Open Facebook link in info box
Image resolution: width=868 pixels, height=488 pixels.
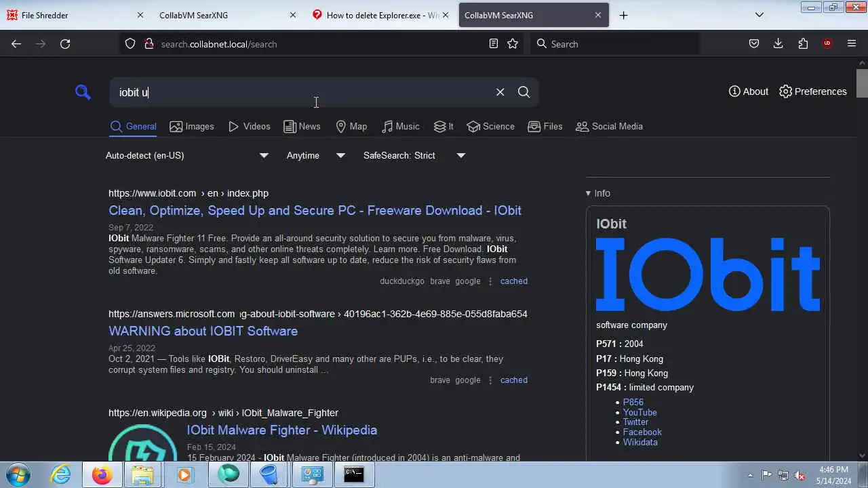pyautogui.click(x=642, y=432)
